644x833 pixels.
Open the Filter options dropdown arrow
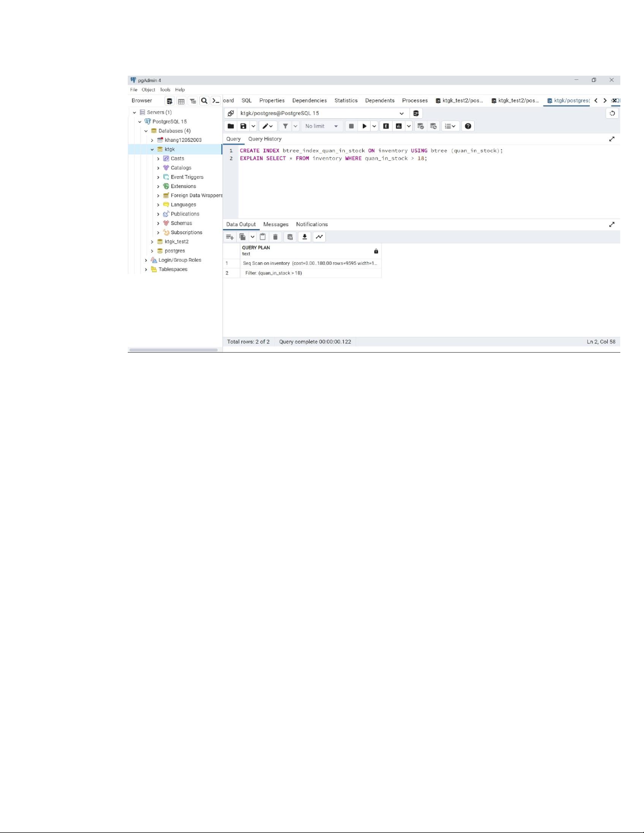tap(295, 126)
